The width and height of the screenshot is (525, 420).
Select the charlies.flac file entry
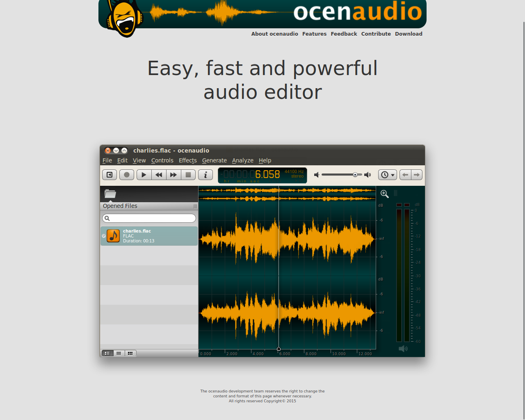pyautogui.click(x=149, y=236)
